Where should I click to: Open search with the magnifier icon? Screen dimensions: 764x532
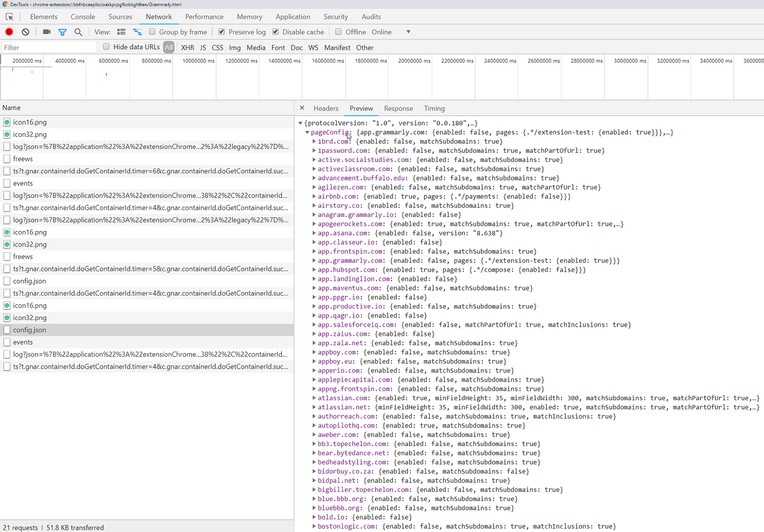pyautogui.click(x=78, y=32)
